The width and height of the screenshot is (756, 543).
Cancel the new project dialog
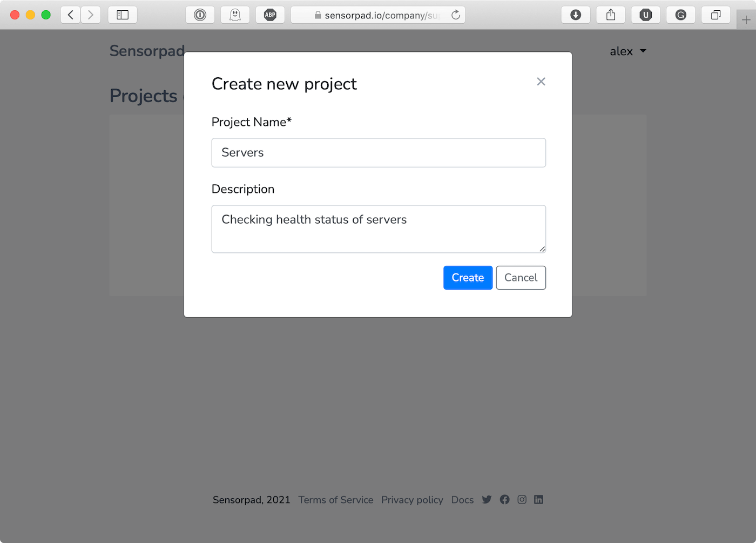click(x=521, y=278)
